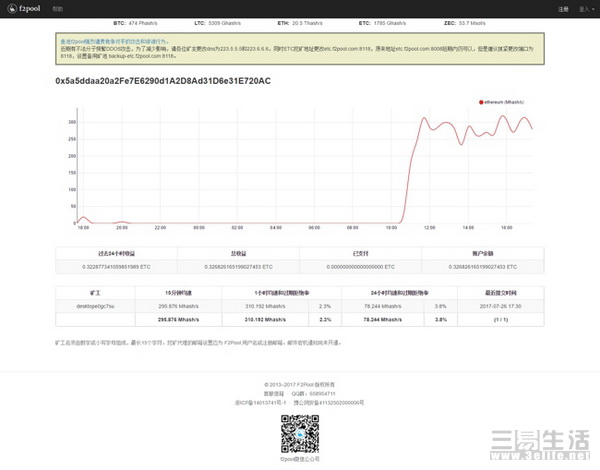Open the blue notice link in yellow box
Viewport: 600px width, 470px height.
coord(114,41)
